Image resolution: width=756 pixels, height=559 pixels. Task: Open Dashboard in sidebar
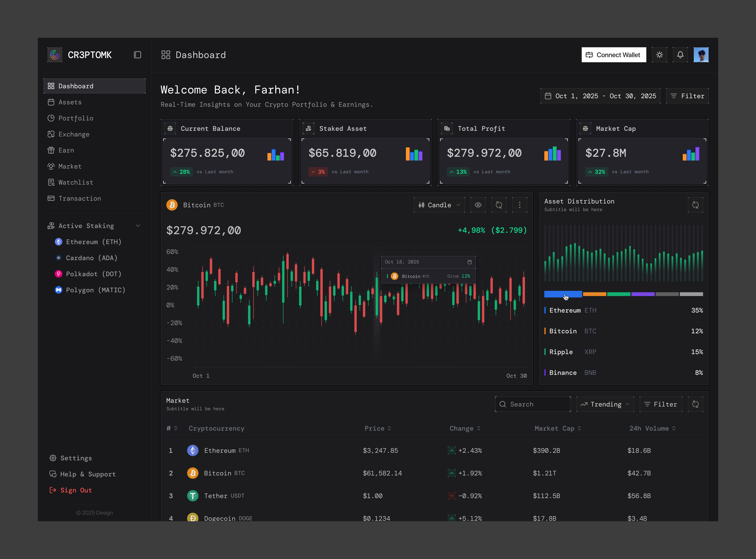[94, 86]
